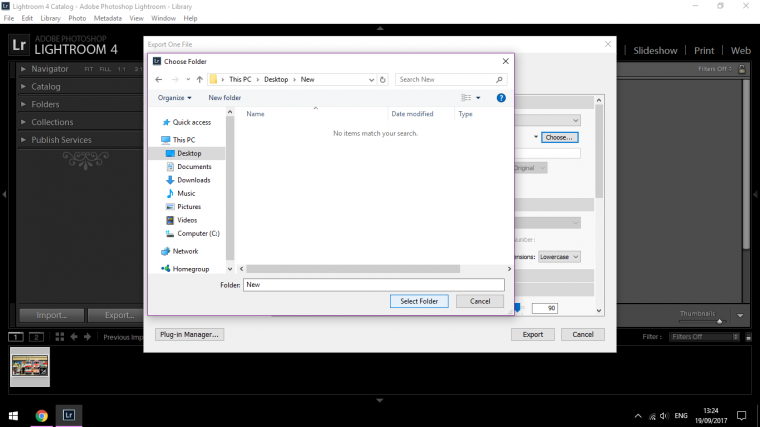
Task: Click the search magnifier icon
Action: [x=499, y=79]
